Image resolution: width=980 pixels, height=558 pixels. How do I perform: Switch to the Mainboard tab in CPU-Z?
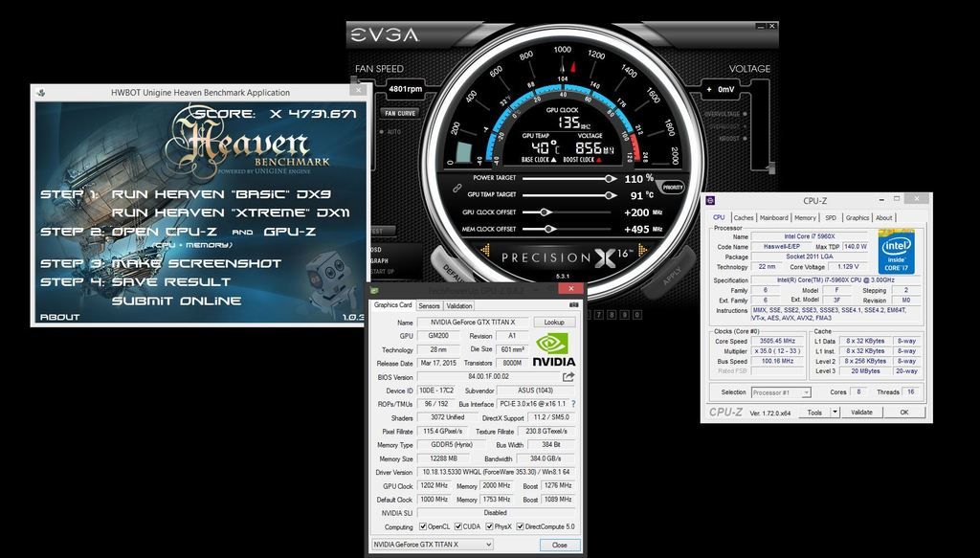click(773, 218)
